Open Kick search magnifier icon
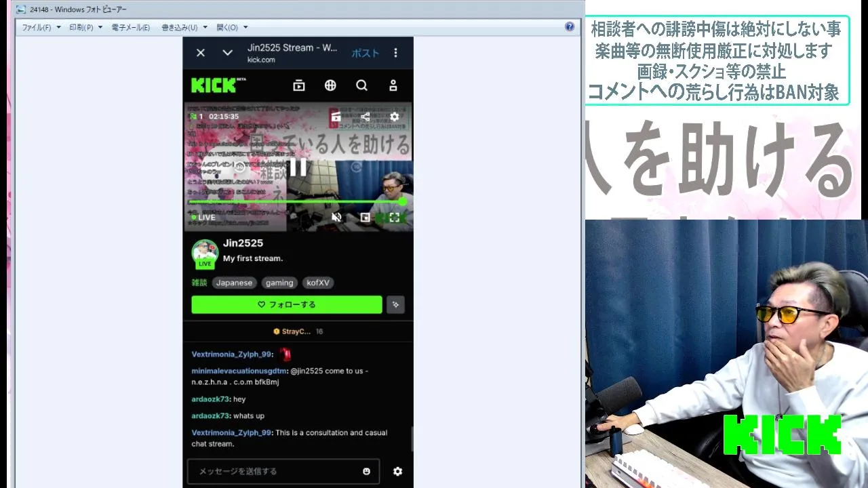 point(361,85)
